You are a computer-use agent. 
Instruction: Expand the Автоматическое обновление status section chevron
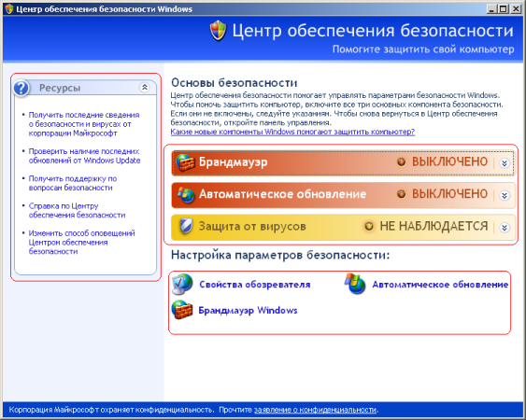tap(505, 195)
